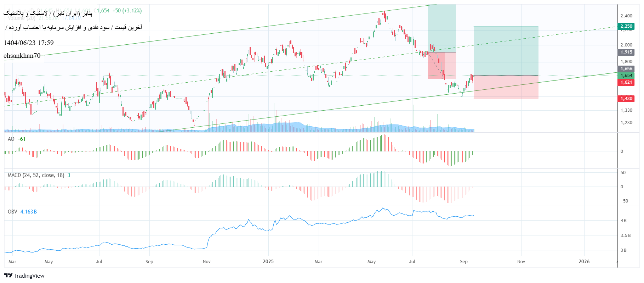Click the AO value -61
The height and width of the screenshot is (283, 644).
(22, 139)
